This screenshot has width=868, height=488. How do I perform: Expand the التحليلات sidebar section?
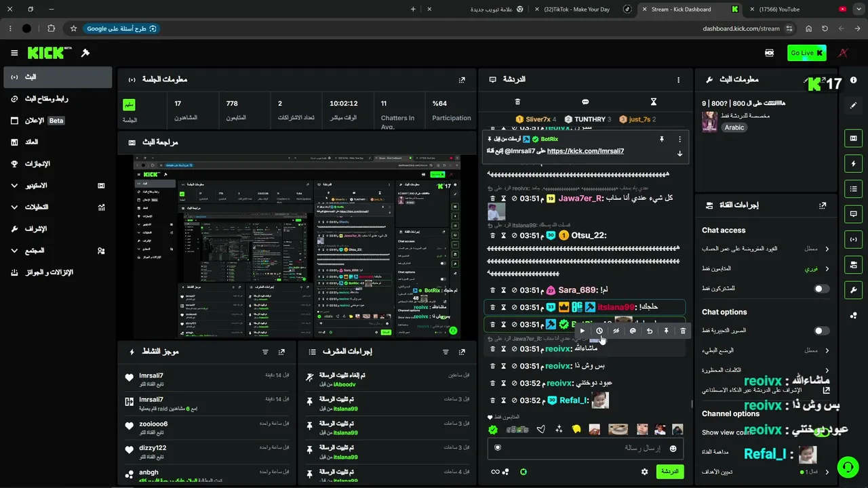coord(58,207)
